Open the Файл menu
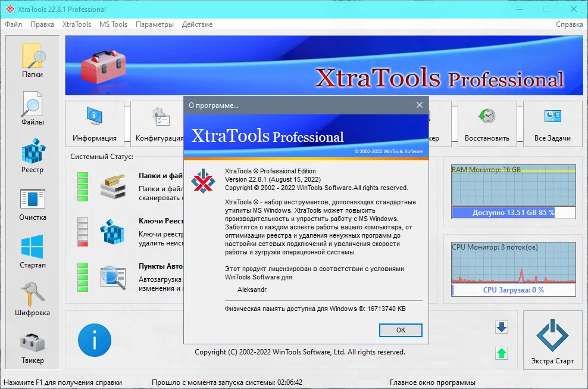The image size is (588, 389). (x=14, y=24)
